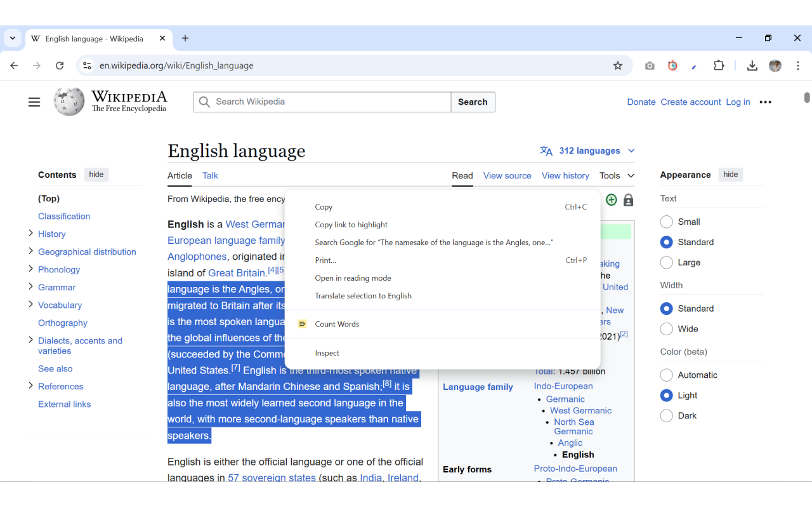Open View source tab

pos(507,175)
